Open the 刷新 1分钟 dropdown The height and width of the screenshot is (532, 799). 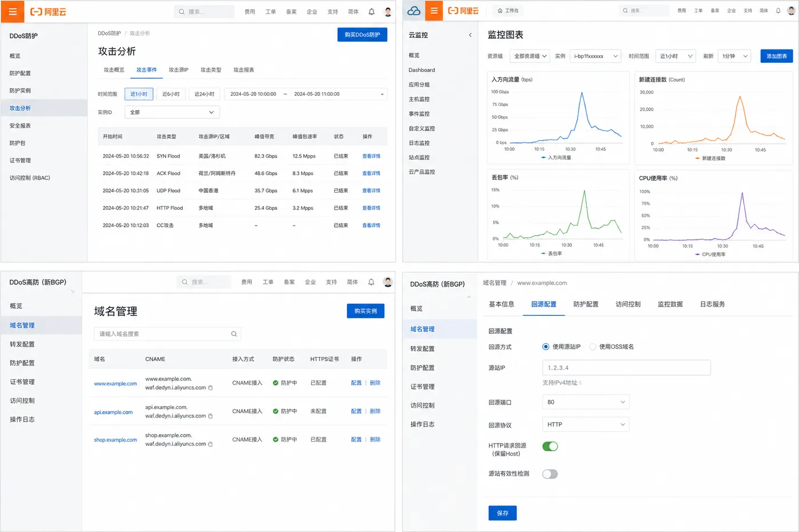click(x=734, y=56)
